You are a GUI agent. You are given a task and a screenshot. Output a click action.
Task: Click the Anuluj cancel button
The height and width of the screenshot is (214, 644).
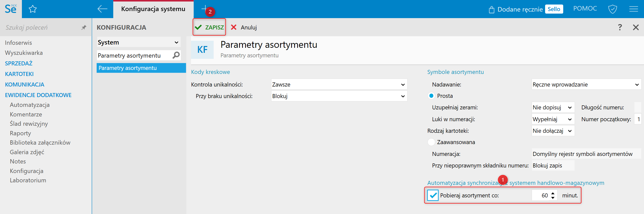244,27
